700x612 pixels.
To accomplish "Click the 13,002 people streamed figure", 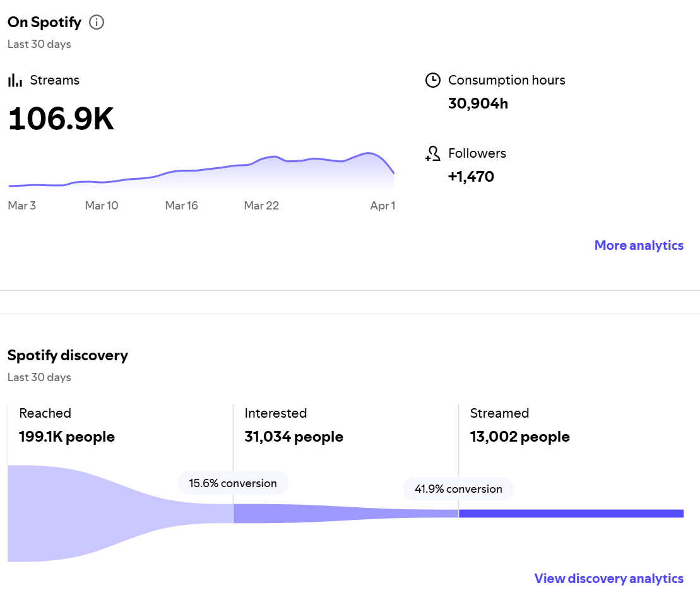I will [x=519, y=437].
